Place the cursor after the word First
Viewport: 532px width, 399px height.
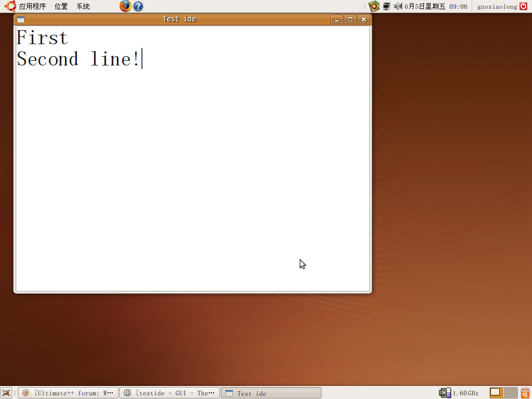pyautogui.click(x=69, y=38)
